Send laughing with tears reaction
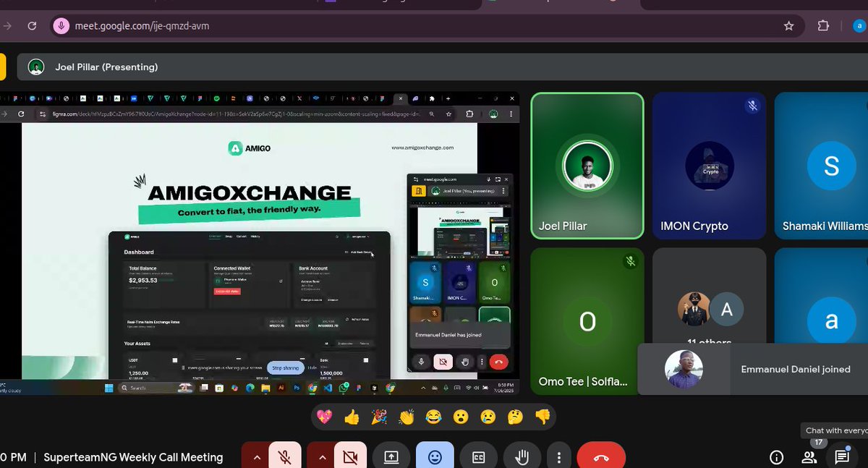Image resolution: width=868 pixels, height=468 pixels. (x=433, y=417)
